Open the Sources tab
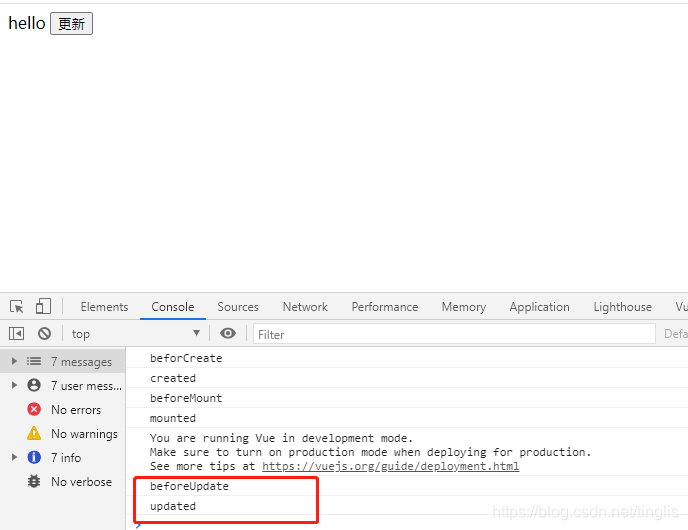Screen dimensions: 688x530 238,307
